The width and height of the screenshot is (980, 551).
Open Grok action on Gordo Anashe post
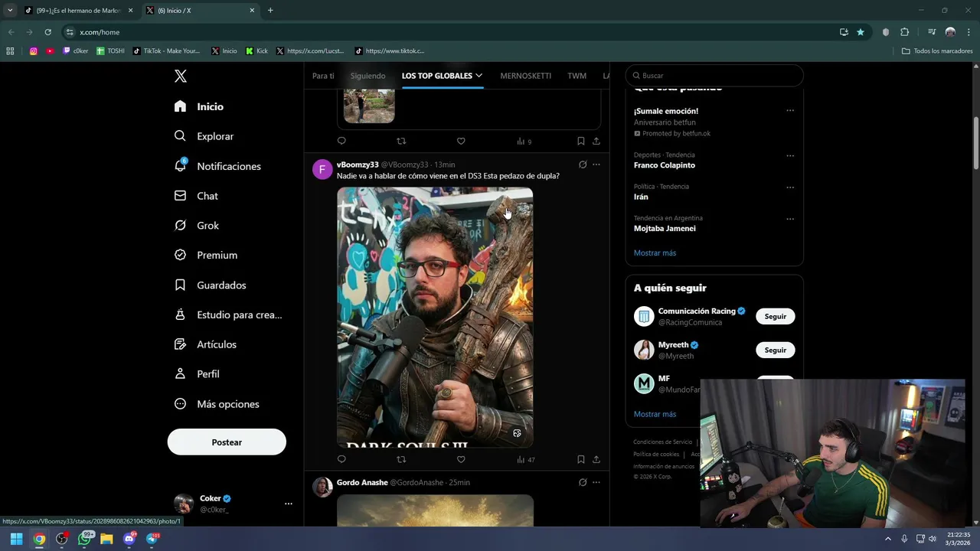pyautogui.click(x=583, y=482)
